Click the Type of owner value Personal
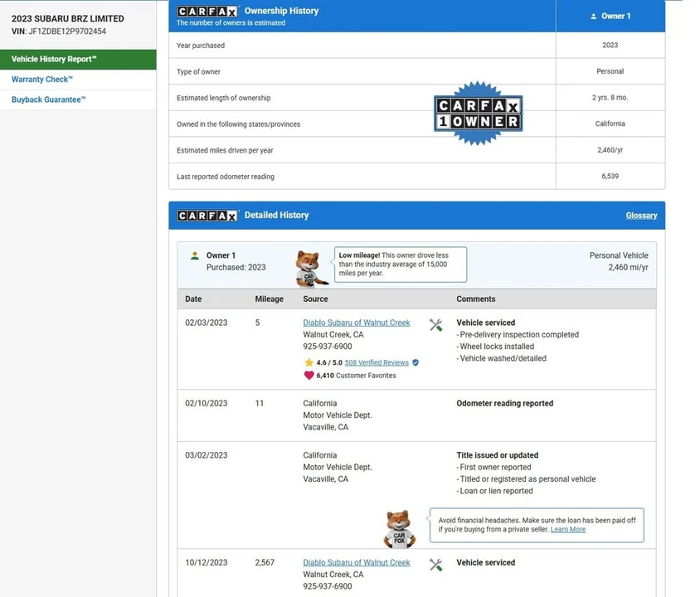 610,71
